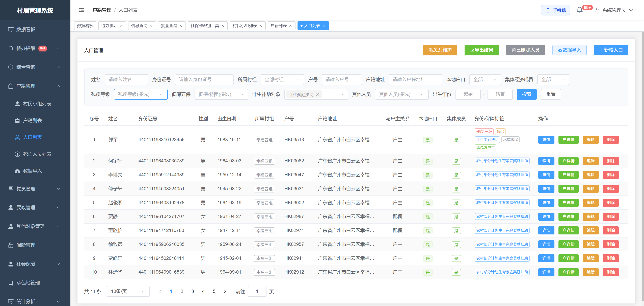Close the 社保卡识别工具 tab
Image resolution: width=644 pixels, height=306 pixels.
coord(223,26)
